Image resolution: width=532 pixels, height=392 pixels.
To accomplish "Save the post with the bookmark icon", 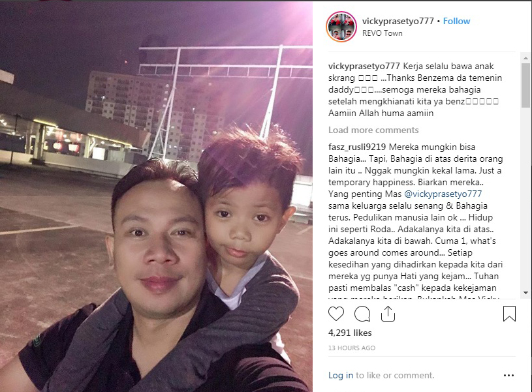I will 509,314.
